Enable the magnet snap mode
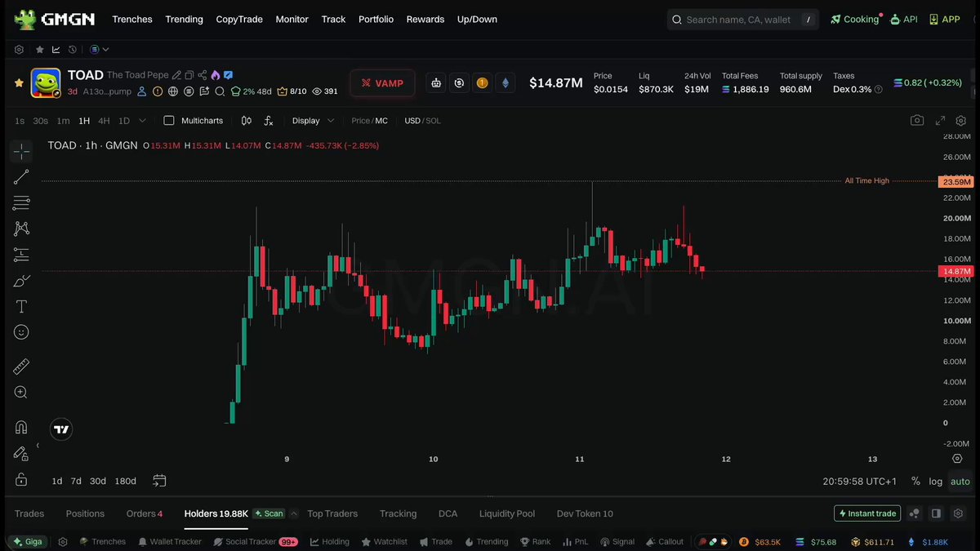 pos(21,427)
